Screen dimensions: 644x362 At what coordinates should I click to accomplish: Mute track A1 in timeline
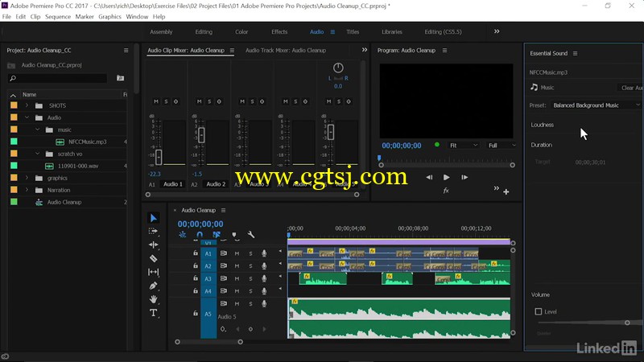coord(237,253)
